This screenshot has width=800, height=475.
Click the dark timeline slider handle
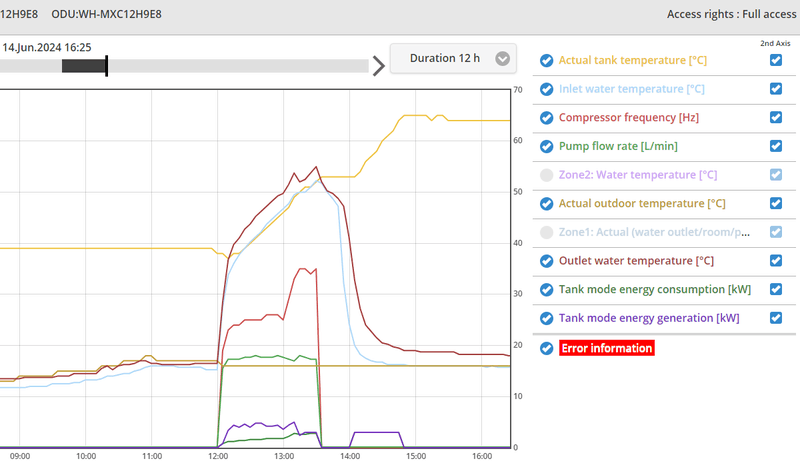[x=84, y=66]
